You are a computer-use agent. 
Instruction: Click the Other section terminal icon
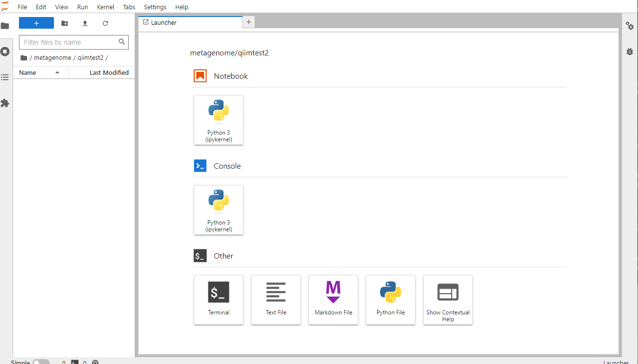click(200, 256)
